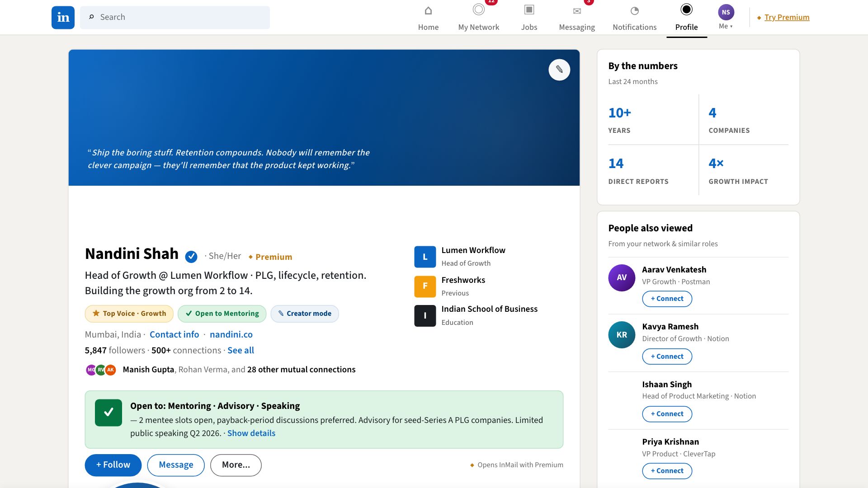Connect with Ishaan Singh
This screenshot has width=868, height=488.
667,414
